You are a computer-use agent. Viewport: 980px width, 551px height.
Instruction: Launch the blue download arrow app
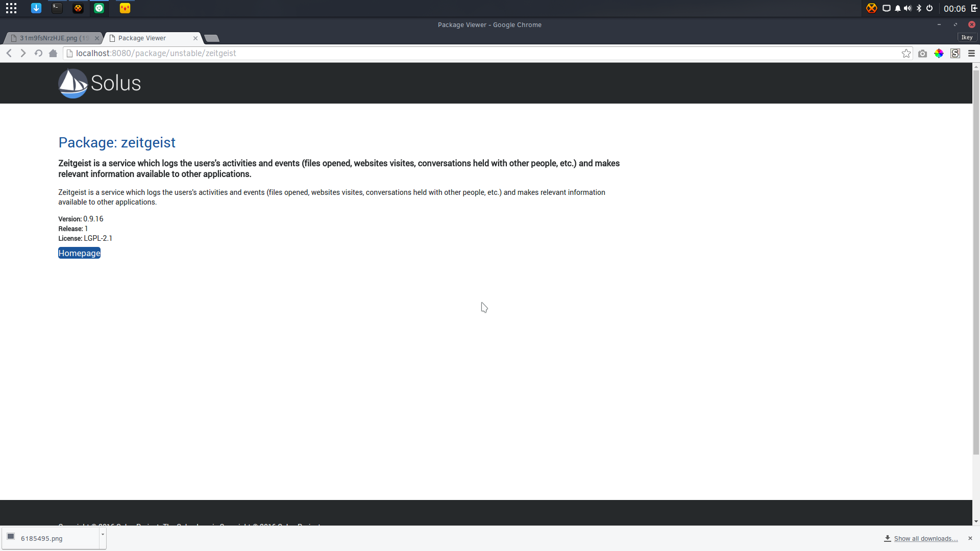coord(36,8)
